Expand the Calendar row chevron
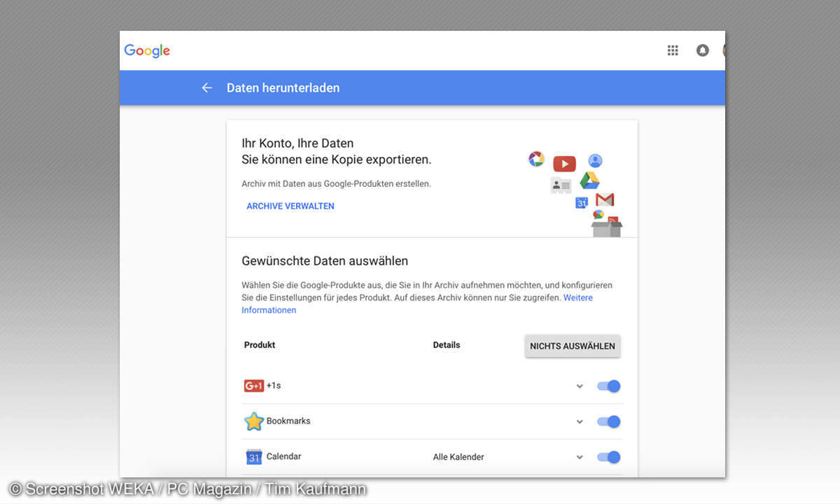The width and height of the screenshot is (840, 504). coord(580,457)
